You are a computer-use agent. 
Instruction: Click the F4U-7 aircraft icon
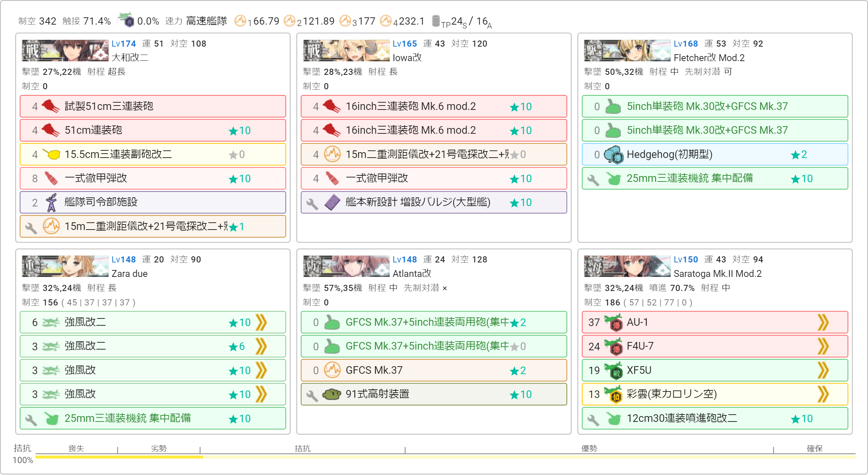tap(613, 346)
